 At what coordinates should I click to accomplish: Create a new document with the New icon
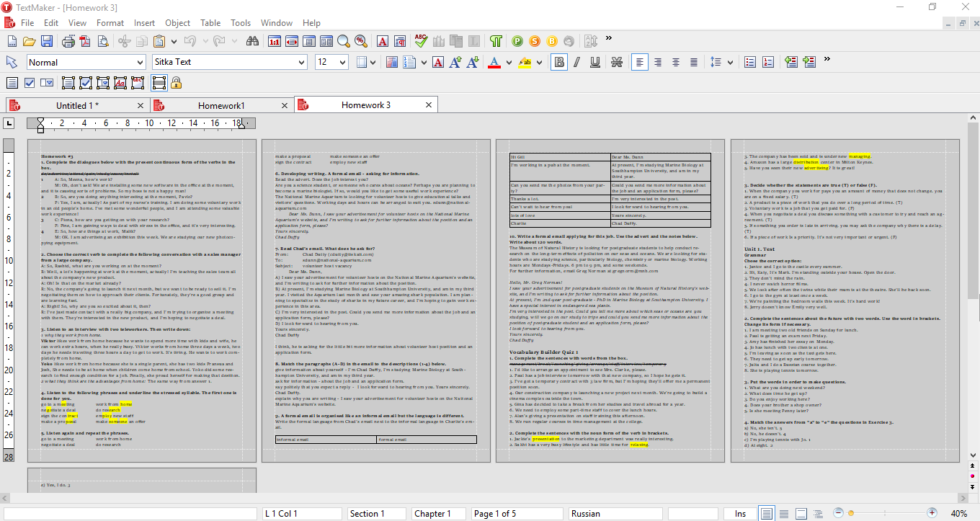[x=12, y=41]
